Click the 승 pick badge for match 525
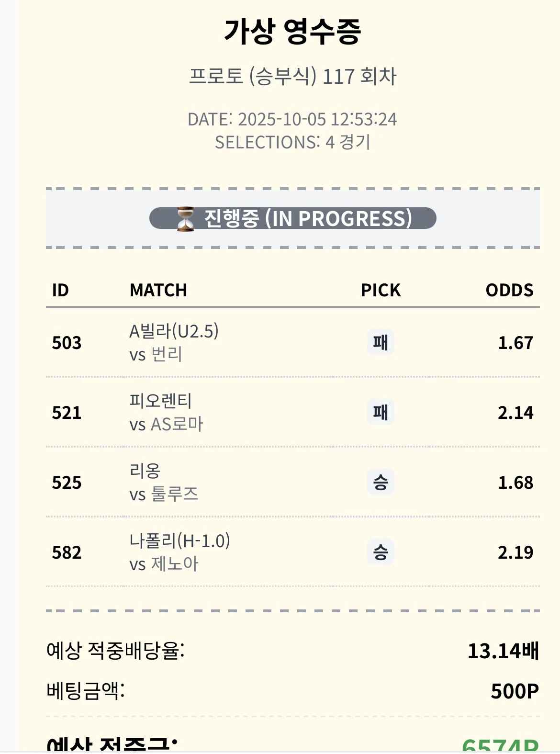560x754 pixels. point(381,482)
